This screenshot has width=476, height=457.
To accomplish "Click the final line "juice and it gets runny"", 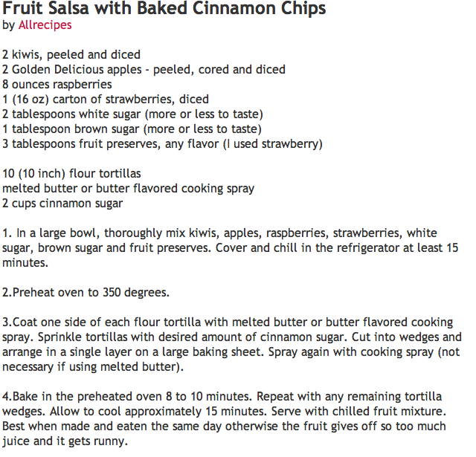I will click(65, 441).
